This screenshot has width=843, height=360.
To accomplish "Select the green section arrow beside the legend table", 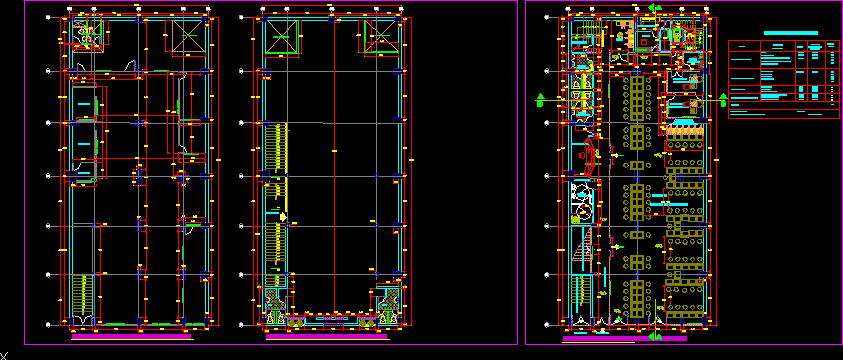I will click(x=723, y=100).
